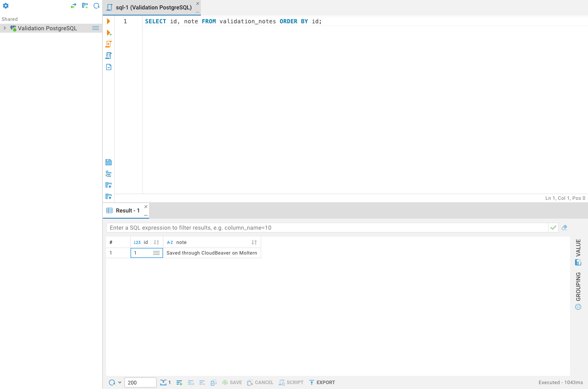
Task: Save the script with floppy icon
Action: [109, 162]
